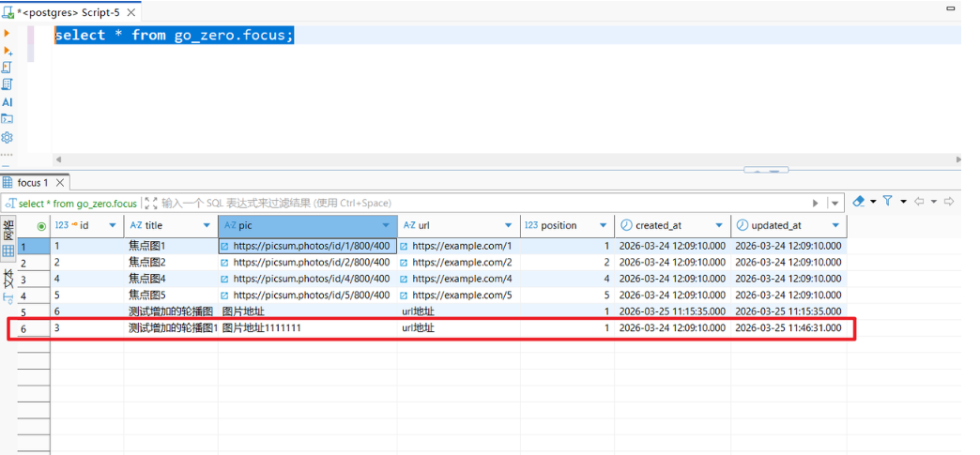Screen dimensions: 980x455
Task: Open the updated_at column filter dropdown
Action: [x=835, y=226]
